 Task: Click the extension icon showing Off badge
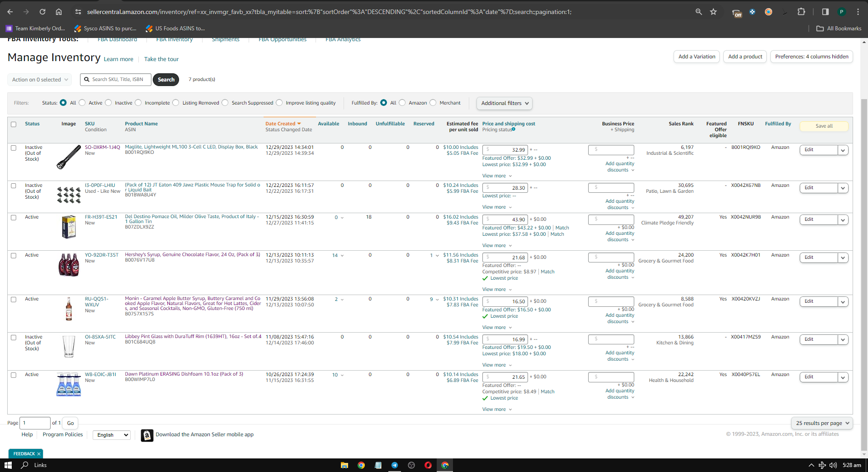tap(737, 13)
